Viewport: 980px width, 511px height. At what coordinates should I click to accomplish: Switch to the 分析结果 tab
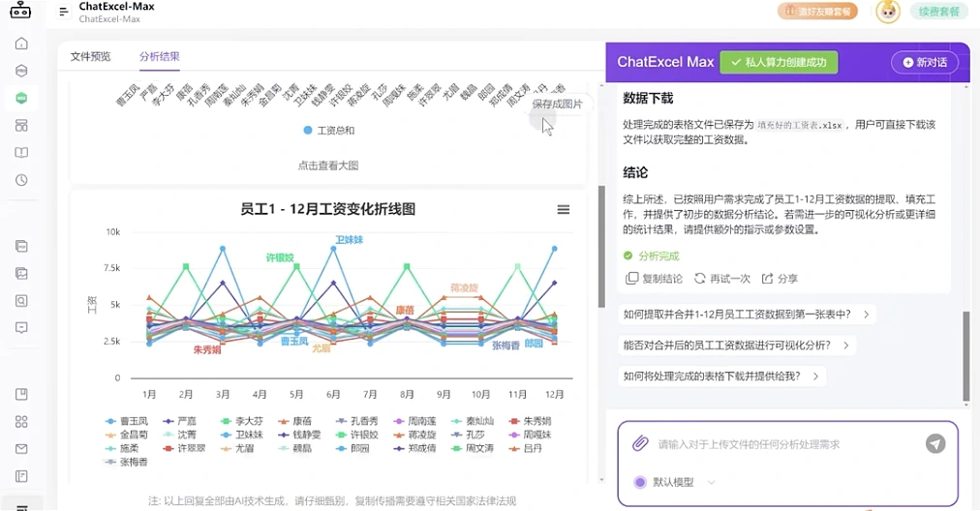pyautogui.click(x=160, y=56)
